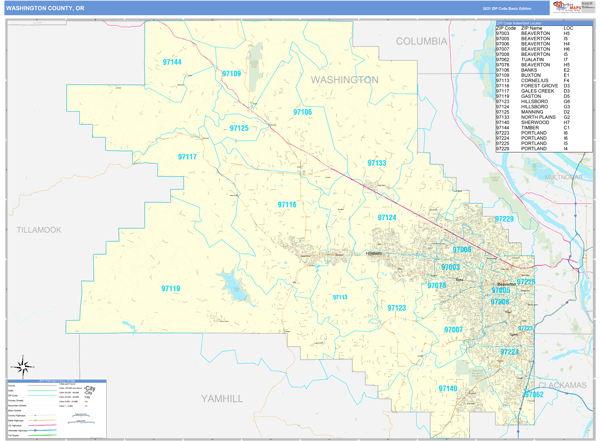Select ZIP label 97224 on the map
The width and height of the screenshot is (600, 441).
tap(509, 352)
